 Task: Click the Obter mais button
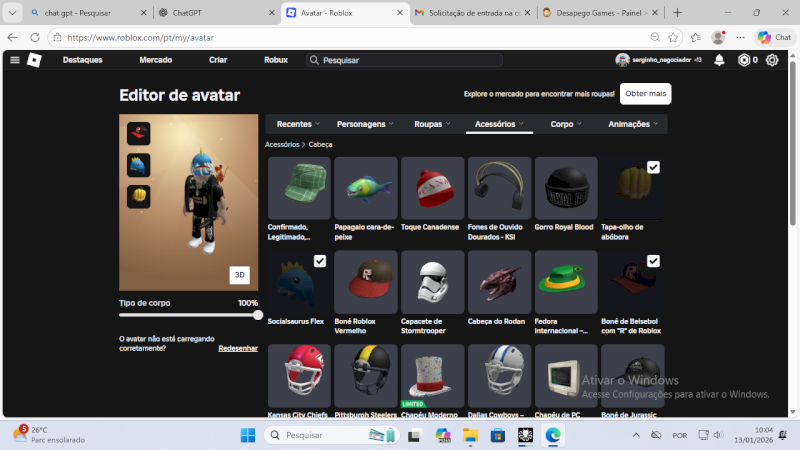click(x=645, y=94)
